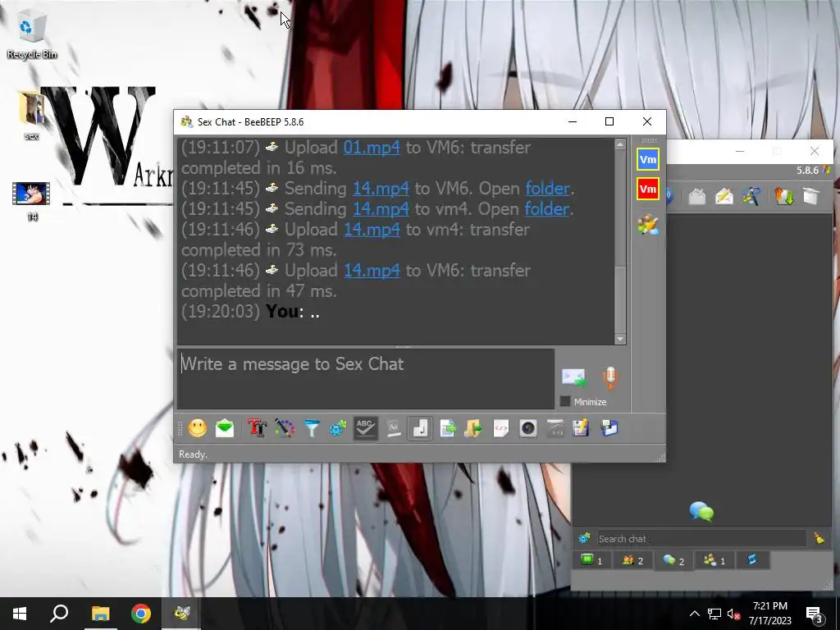Click grey envelope icon in main BeeBEEP window
840x630 pixels.
[x=697, y=196]
